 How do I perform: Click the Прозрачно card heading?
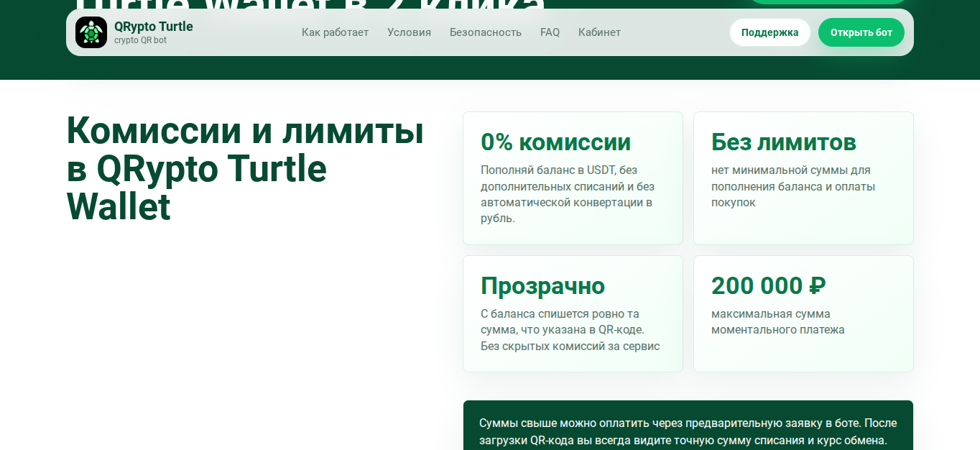point(542,286)
